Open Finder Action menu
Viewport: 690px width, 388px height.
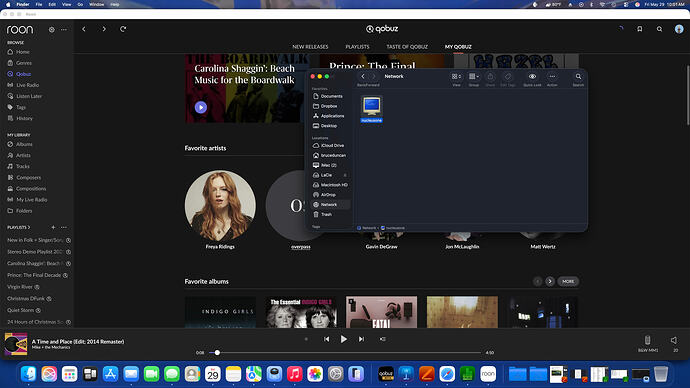[552, 77]
